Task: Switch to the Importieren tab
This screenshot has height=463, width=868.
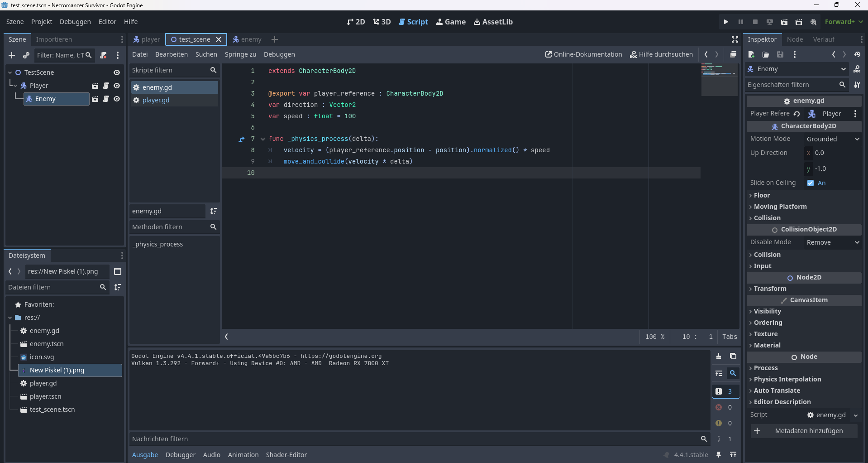Action: (54, 39)
